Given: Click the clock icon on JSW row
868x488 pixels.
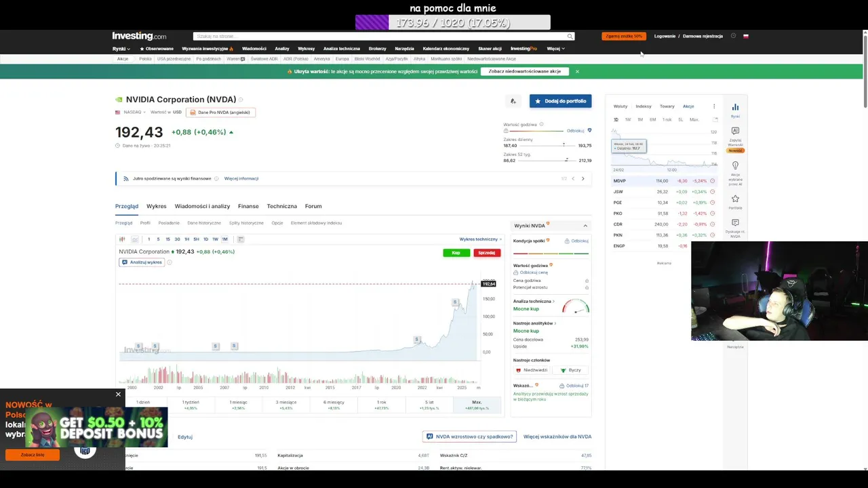Looking at the screenshot, I should (x=712, y=192).
